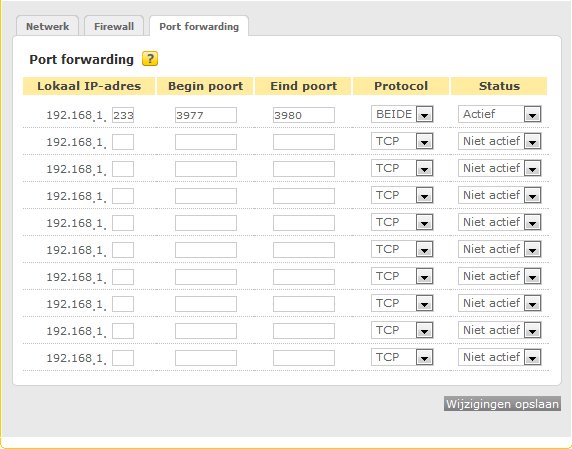This screenshot has width=572, height=449.
Task: Click the Eind poort field with 3980
Action: 304,115
